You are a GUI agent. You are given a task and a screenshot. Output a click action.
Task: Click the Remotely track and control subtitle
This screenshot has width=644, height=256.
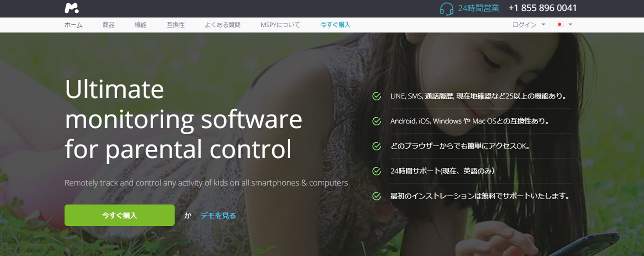[x=206, y=183]
